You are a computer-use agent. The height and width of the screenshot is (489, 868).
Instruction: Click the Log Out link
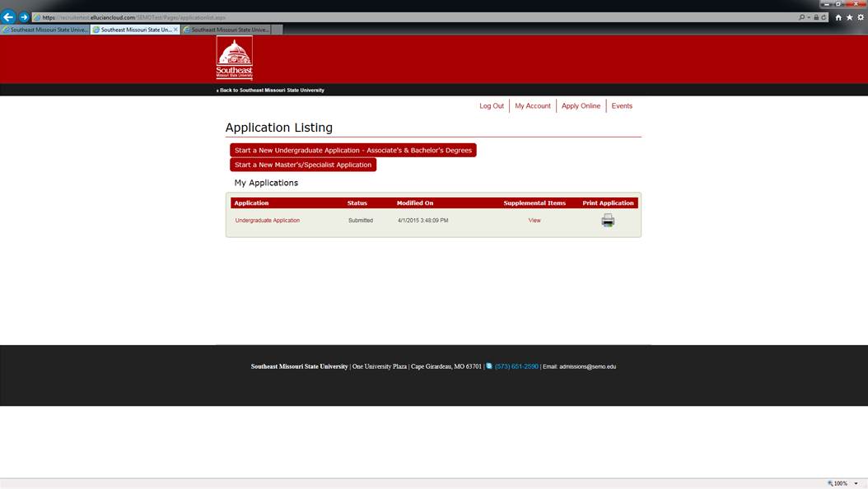tap(492, 105)
